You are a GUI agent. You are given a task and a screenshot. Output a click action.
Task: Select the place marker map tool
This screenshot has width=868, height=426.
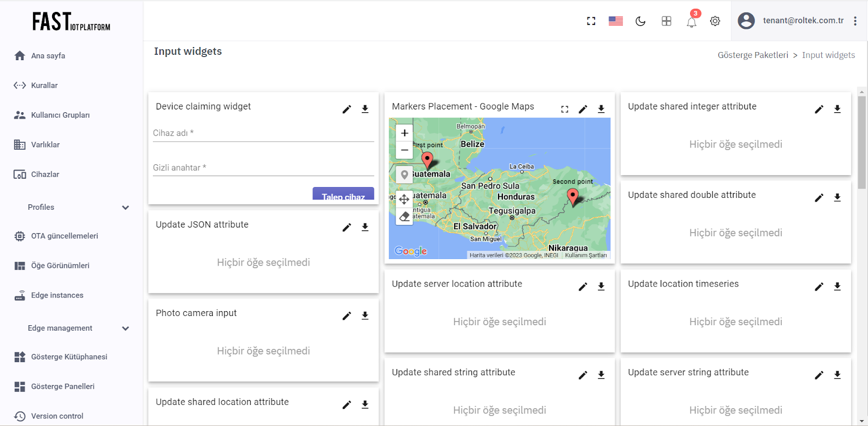[x=404, y=175]
